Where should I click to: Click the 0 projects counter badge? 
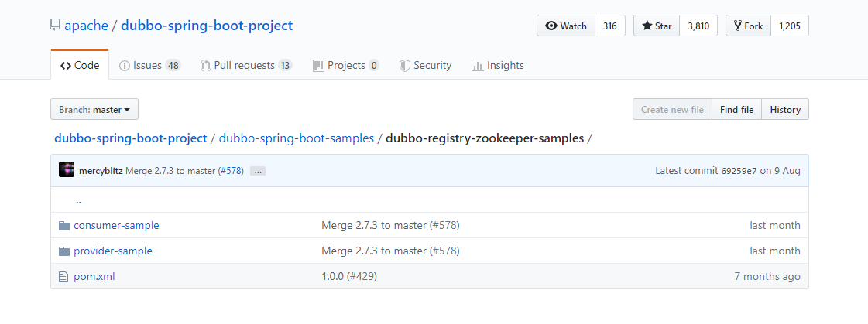[374, 65]
